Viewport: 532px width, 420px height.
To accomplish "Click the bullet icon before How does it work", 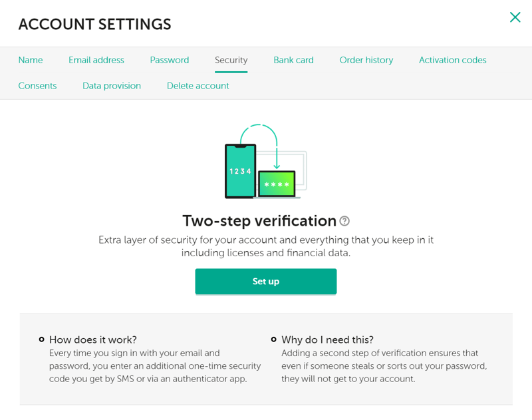I will click(x=42, y=339).
